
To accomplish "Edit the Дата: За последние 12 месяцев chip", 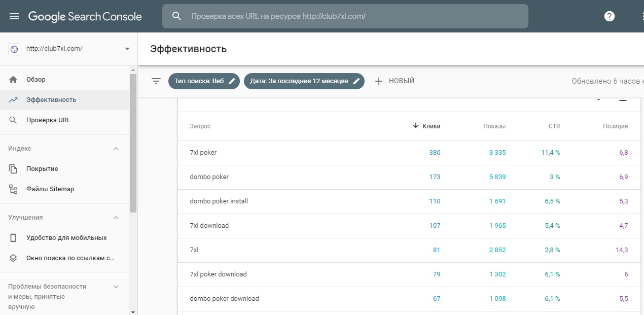I will 304,81.
